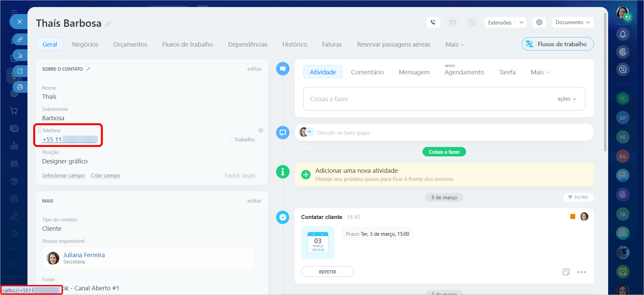The image size is (644, 295).
Task: Click the orange color marker on activity
Action: [573, 217]
